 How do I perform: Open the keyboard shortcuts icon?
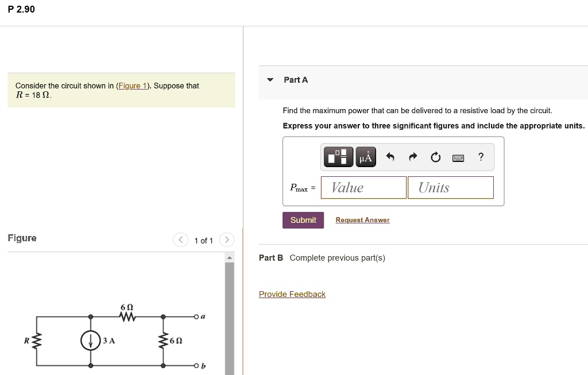pos(458,157)
